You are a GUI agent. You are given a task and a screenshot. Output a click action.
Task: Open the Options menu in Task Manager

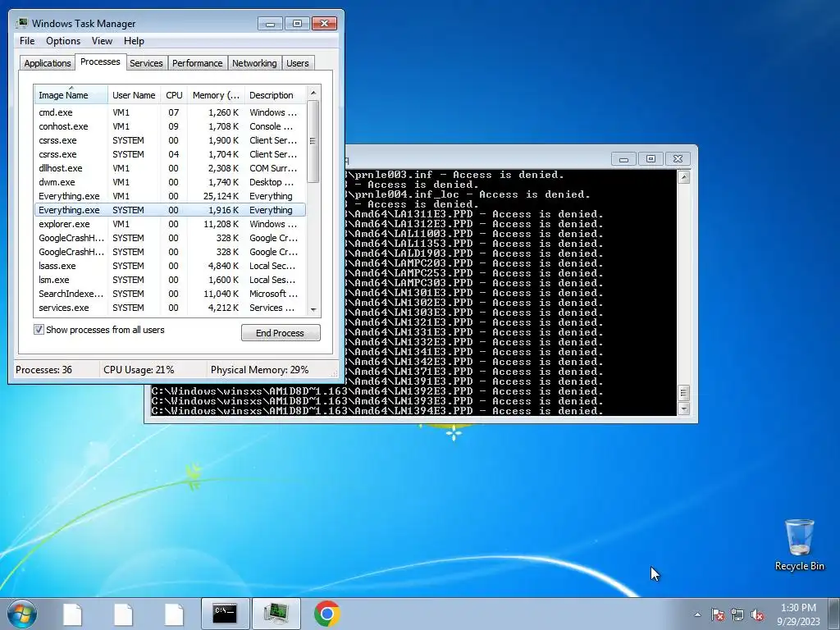click(62, 41)
